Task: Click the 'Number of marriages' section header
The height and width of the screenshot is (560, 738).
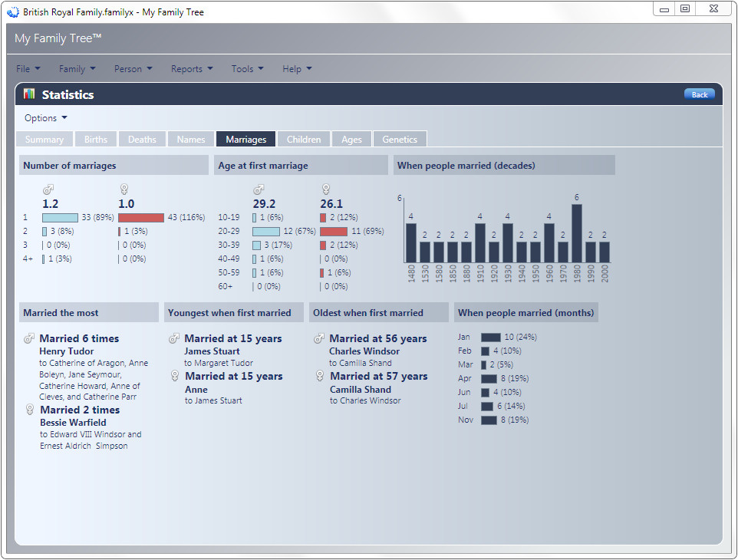Action: (114, 165)
